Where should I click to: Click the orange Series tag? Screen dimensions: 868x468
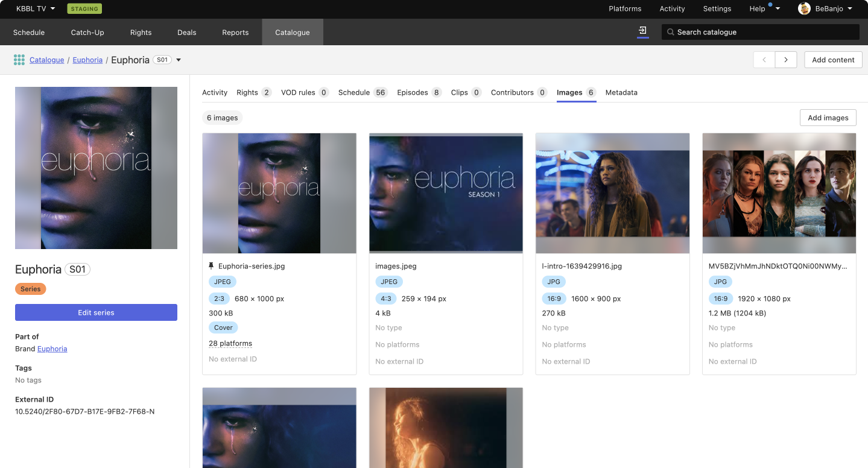[30, 289]
